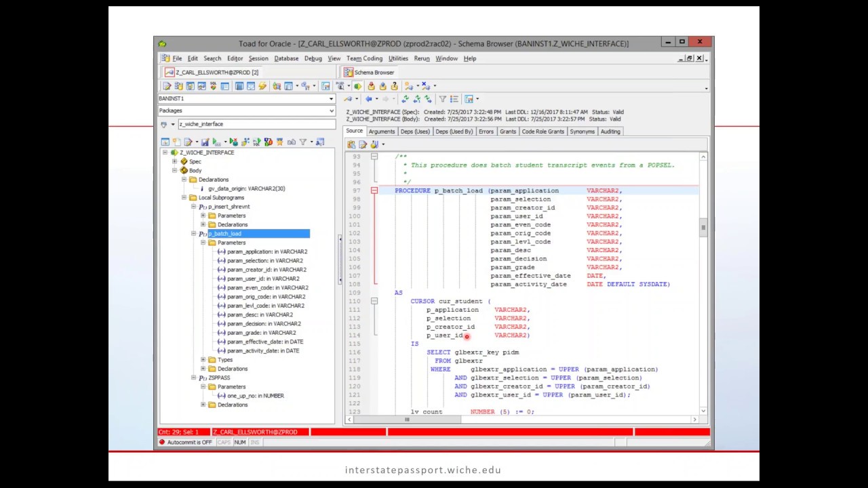Click "Autocommit is OFF" in status bar
The height and width of the screenshot is (488, 868).
tap(190, 443)
